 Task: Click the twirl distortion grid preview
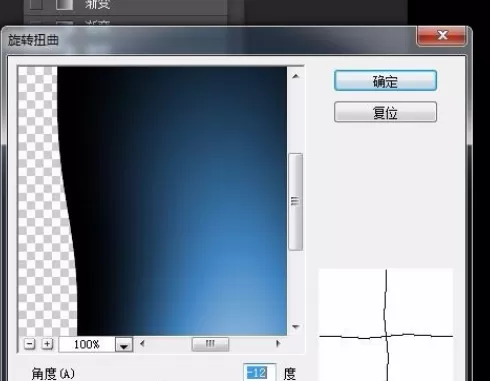[x=386, y=325]
